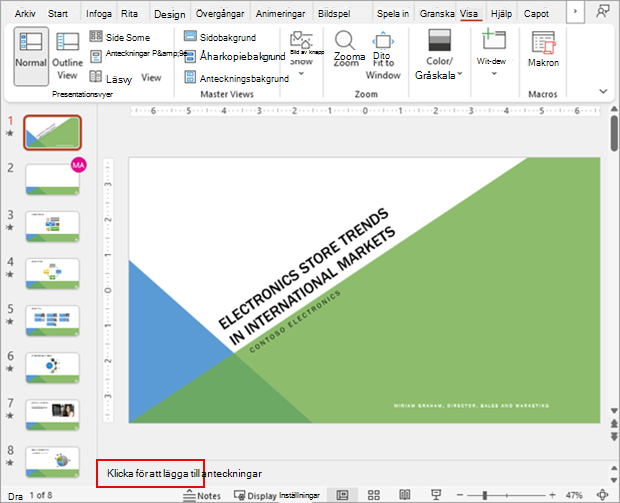Show more ribbon tabs arrow
This screenshot has height=503, width=620.
point(575,12)
